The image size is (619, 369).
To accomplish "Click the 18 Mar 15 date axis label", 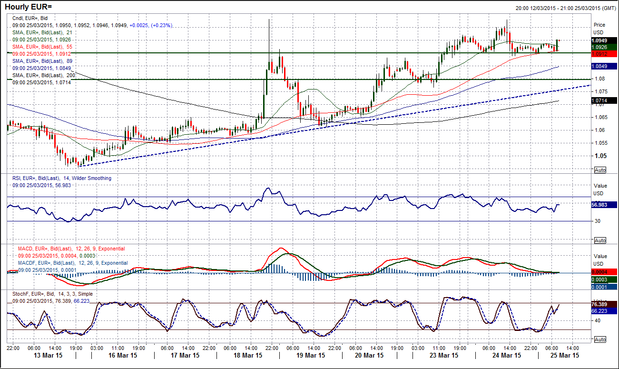I will pyautogui.click(x=248, y=355).
